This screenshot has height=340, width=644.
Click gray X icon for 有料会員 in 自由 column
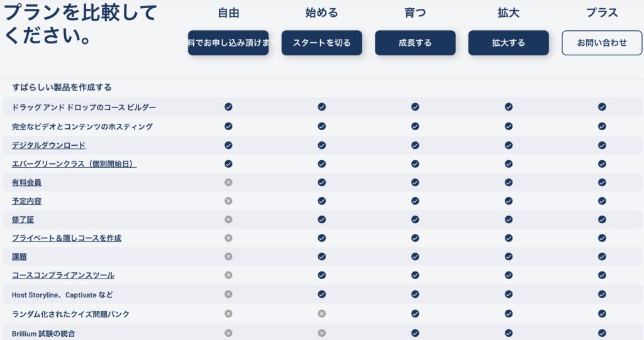(228, 182)
